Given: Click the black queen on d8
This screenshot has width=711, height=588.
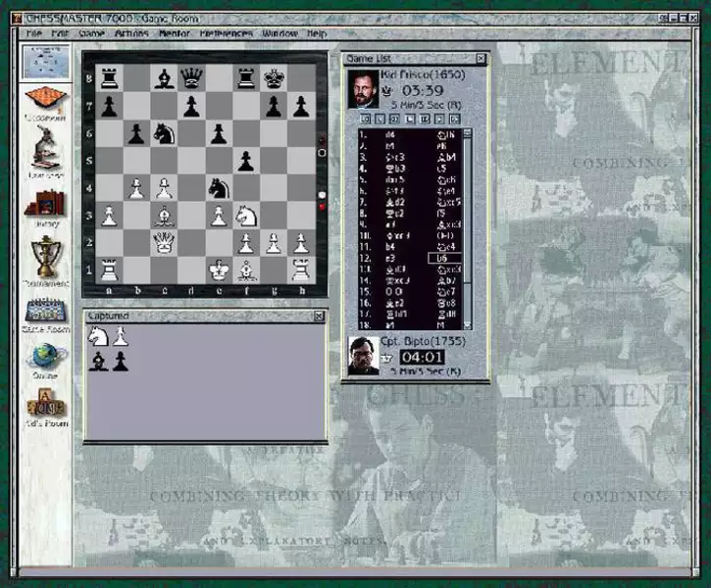Looking at the screenshot, I should click(x=191, y=78).
